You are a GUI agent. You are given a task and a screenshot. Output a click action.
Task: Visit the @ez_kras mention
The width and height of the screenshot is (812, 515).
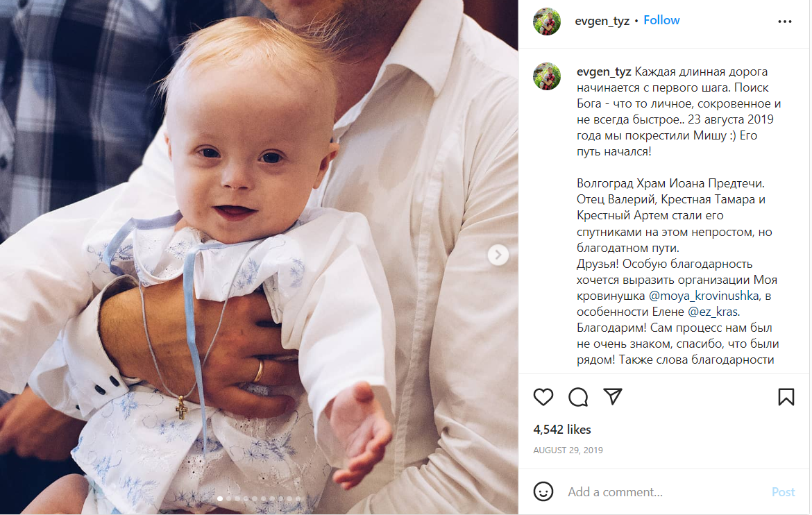coord(713,312)
